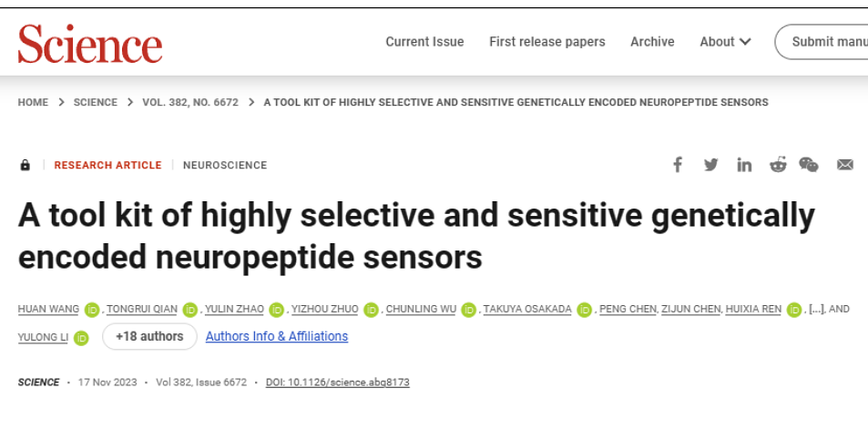868x429 pixels.
Task: Open the Archive menu item
Action: [652, 42]
